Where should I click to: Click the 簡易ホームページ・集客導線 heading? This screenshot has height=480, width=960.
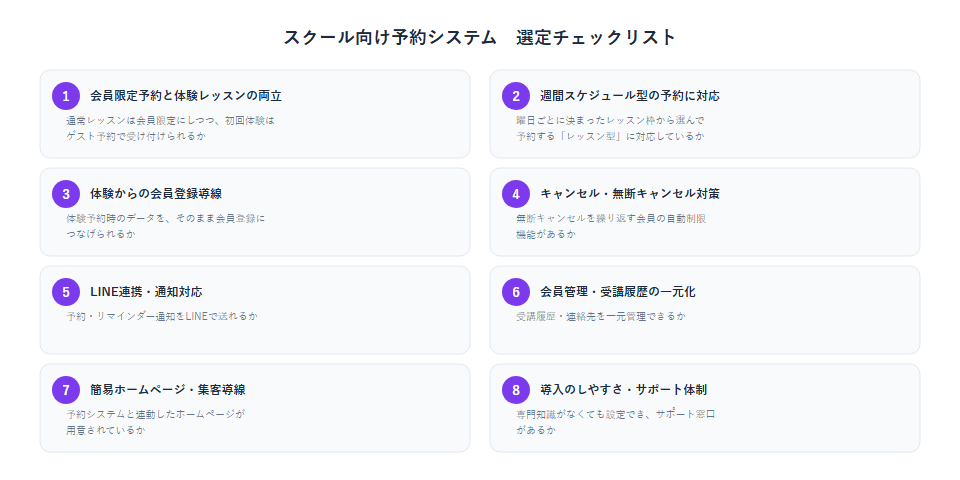click(168, 390)
